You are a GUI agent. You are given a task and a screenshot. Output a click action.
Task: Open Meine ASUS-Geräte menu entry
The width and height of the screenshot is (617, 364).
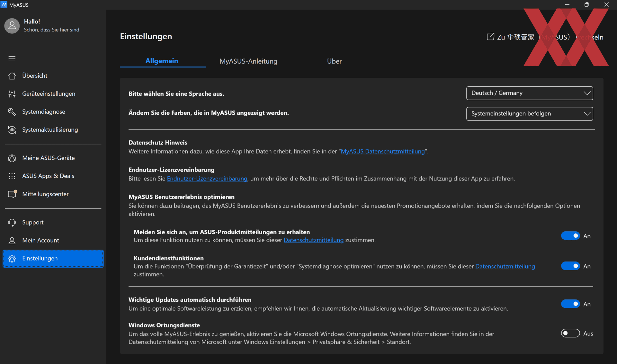coord(53,158)
